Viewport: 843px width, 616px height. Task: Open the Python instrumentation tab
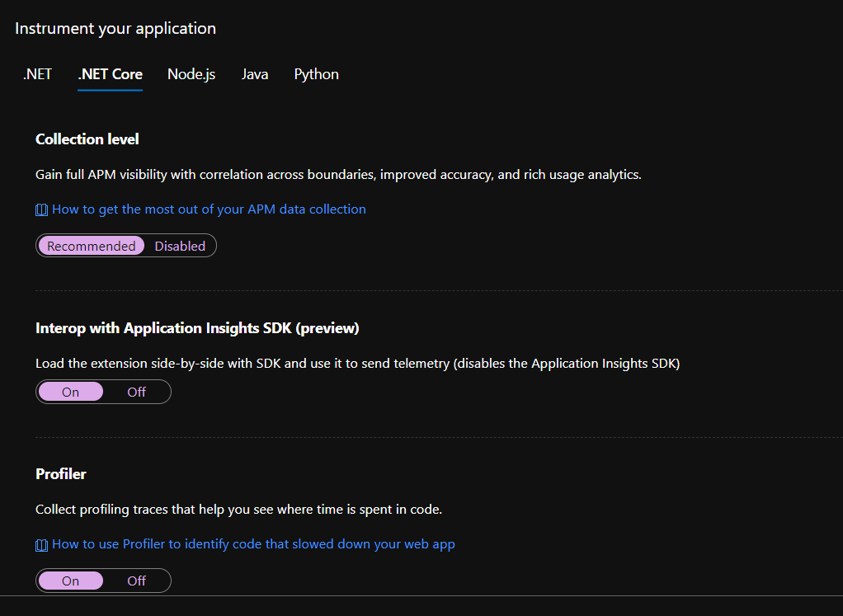point(316,73)
